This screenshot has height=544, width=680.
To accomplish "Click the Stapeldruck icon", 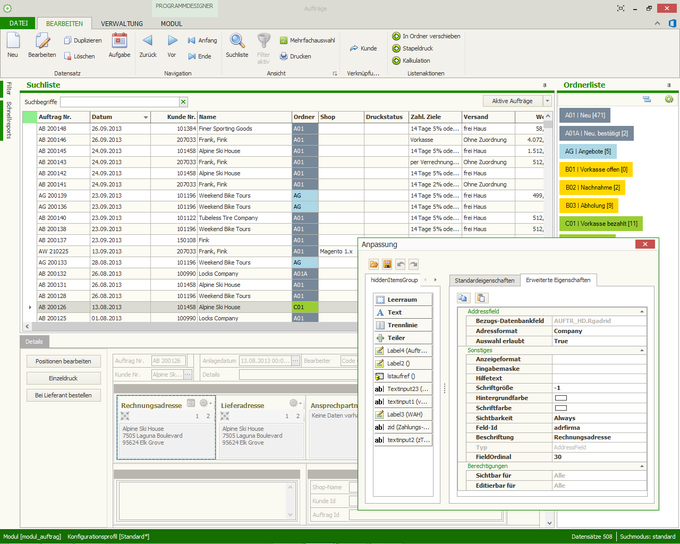I will tap(396, 48).
